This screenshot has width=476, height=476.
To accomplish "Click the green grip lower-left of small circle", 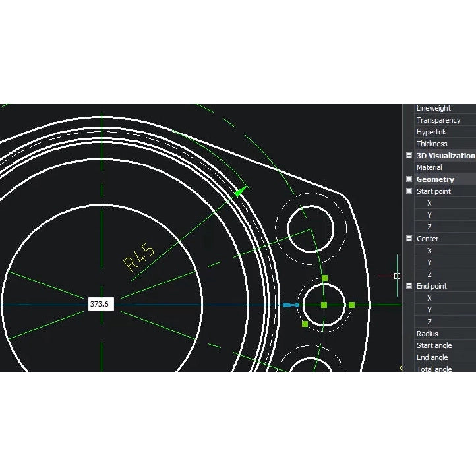I will pos(305,324).
